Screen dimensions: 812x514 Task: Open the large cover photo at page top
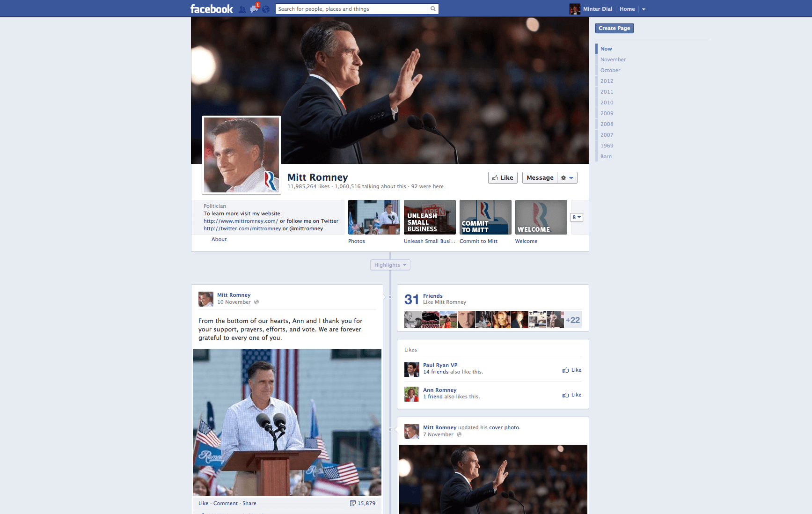390,90
